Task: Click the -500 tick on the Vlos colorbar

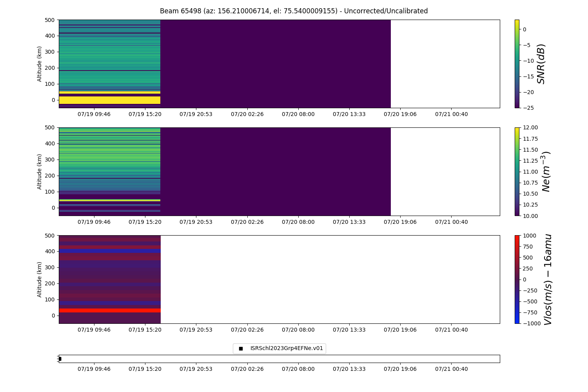Action: coord(530,301)
